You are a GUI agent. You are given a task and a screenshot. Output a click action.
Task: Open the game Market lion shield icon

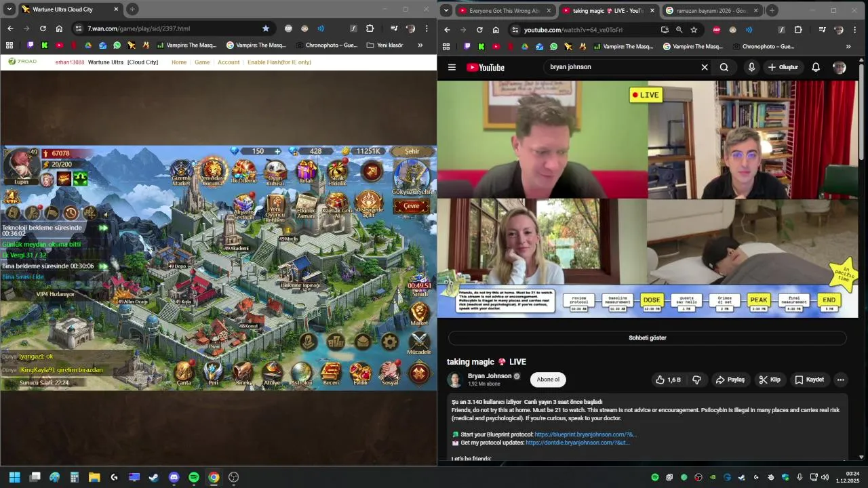coord(420,313)
